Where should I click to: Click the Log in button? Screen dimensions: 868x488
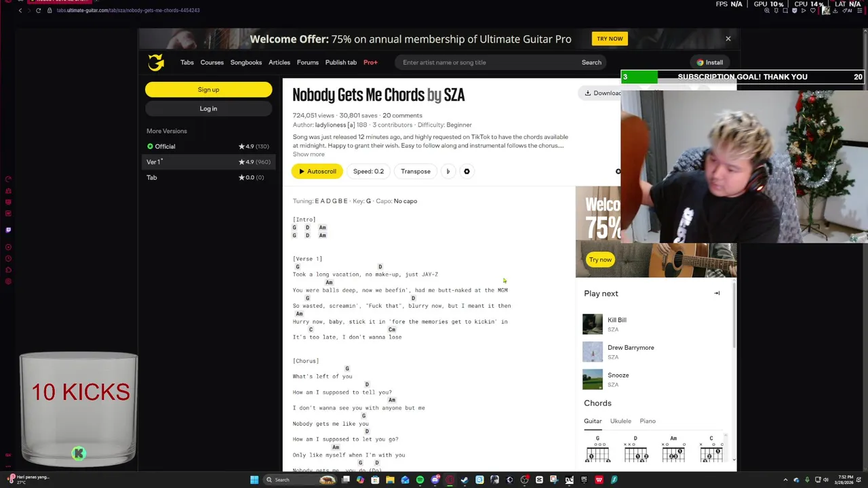click(208, 108)
